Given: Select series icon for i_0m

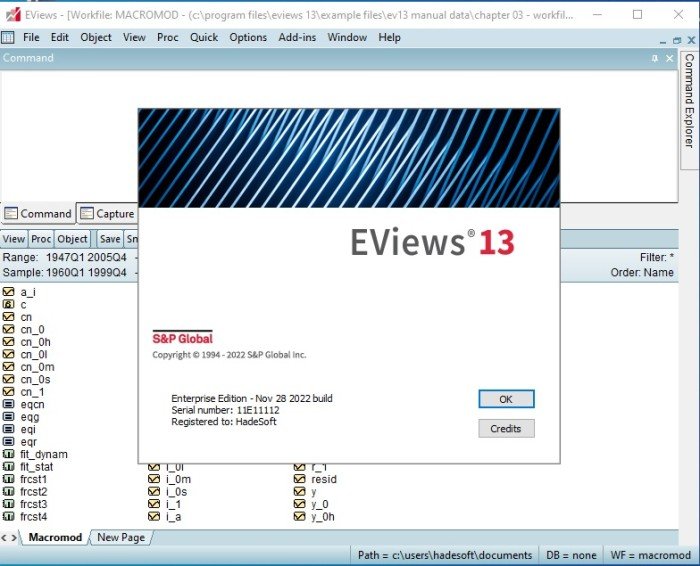Looking at the screenshot, I should 154,479.
